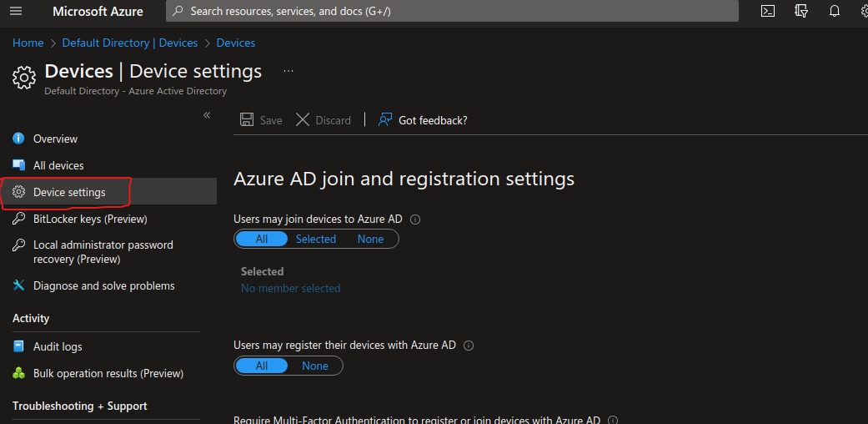The height and width of the screenshot is (424, 868).
Task: Click the Save button label
Action: 271,120
